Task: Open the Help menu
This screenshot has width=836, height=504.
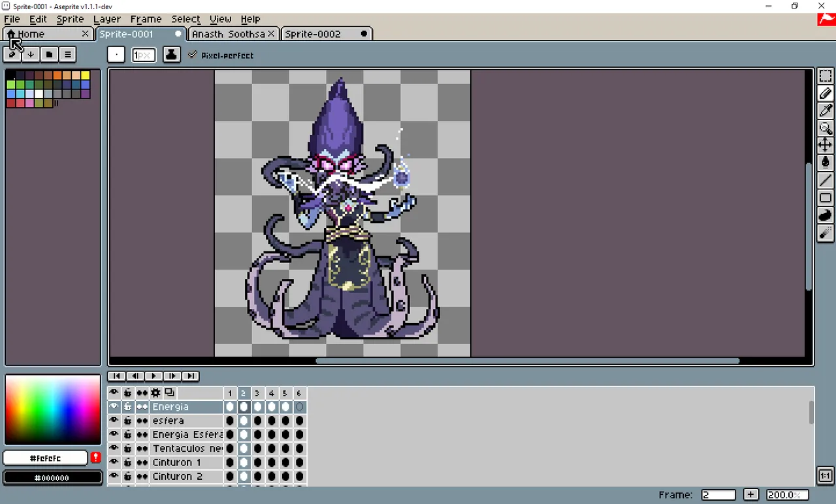Action: [x=250, y=19]
